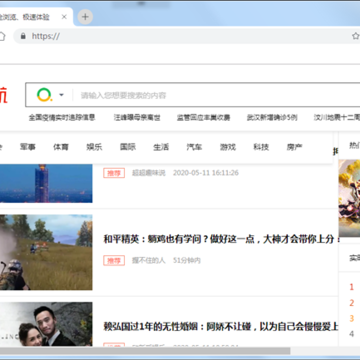Click the 推荐 tag dated 2020-05-11 16:11:26
360x360 pixels.
pos(114,173)
